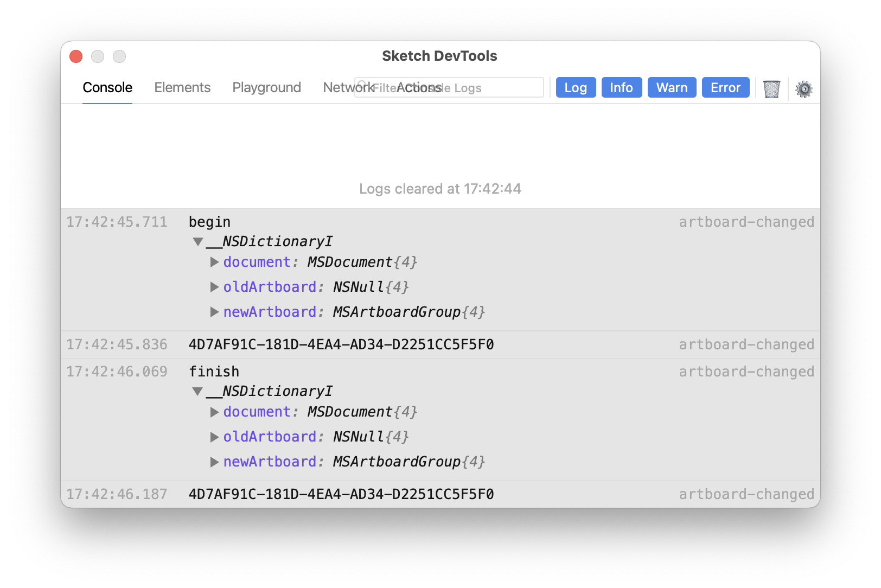Image resolution: width=881 pixels, height=588 pixels.
Task: Click artboard-changed label on the begin row
Action: (x=746, y=222)
